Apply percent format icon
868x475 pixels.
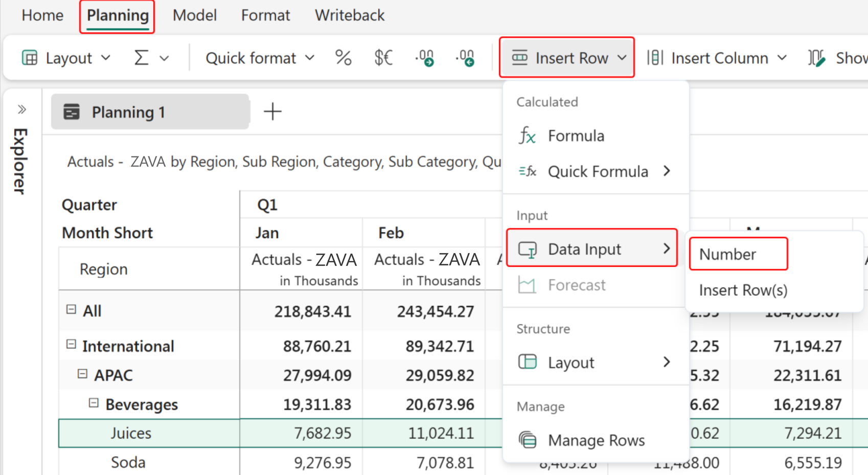tap(343, 58)
